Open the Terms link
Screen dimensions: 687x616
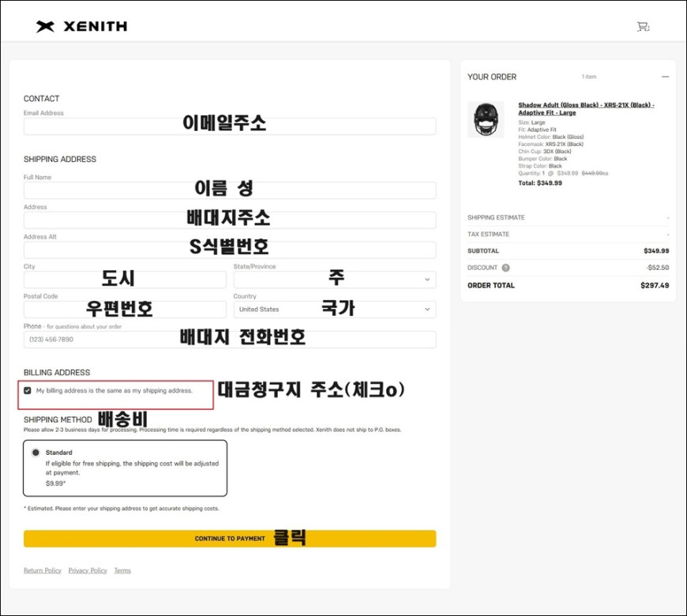(122, 570)
